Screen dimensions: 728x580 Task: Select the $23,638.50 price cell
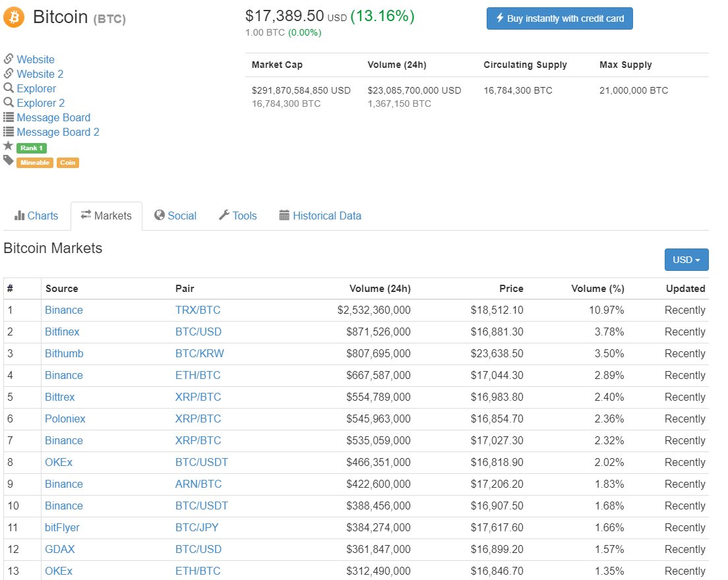(x=497, y=353)
